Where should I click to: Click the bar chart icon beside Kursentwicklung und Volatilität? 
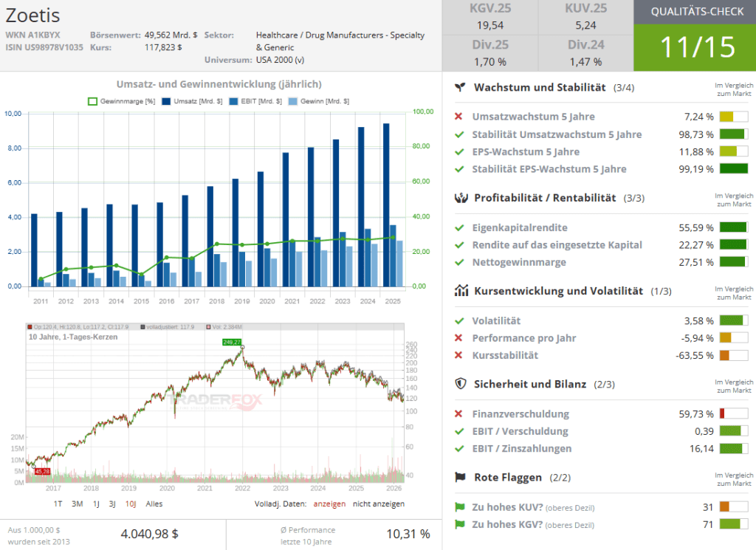click(x=460, y=291)
